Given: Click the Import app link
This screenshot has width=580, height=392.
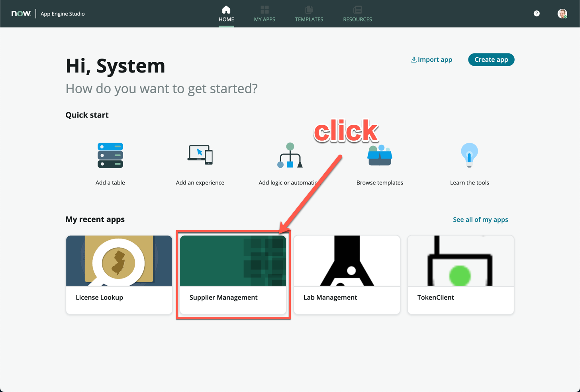Looking at the screenshot, I should (x=431, y=60).
